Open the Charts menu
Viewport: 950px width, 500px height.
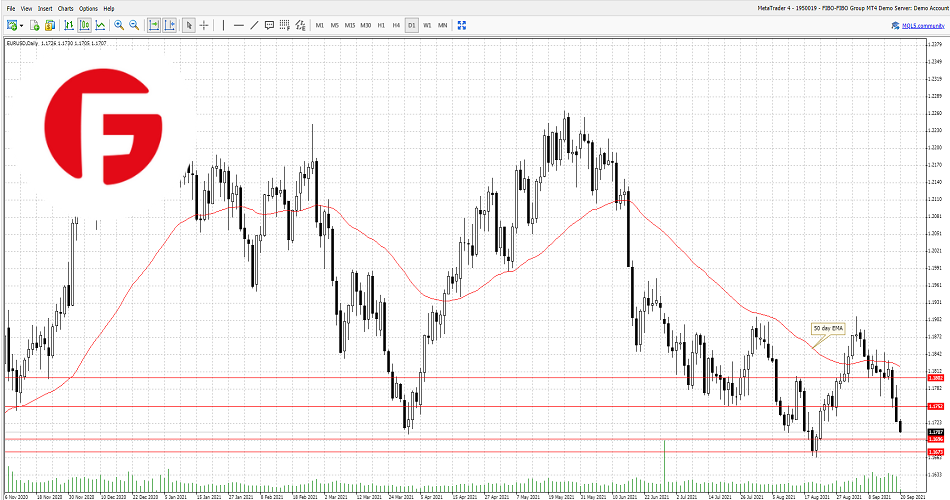pos(65,8)
